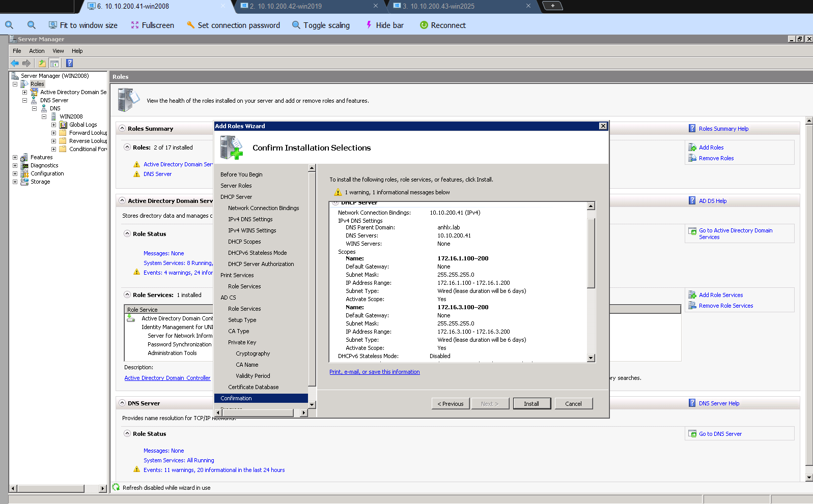Switch to the 10.10.200.43-win2025 session tab

(x=462, y=6)
